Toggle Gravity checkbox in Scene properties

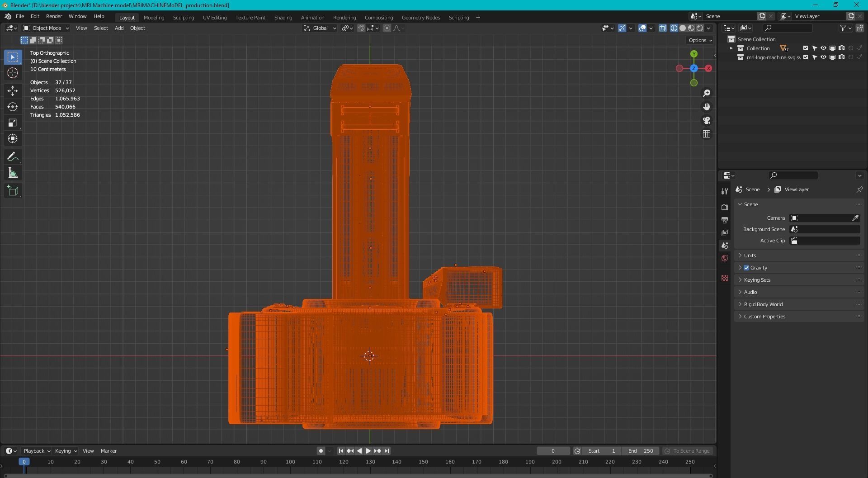click(x=746, y=268)
